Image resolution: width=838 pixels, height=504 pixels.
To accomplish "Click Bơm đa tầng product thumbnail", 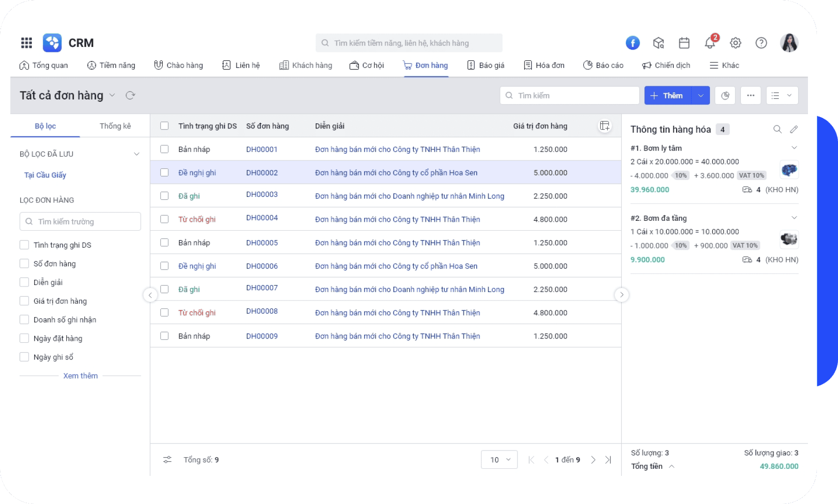I will 789,240.
